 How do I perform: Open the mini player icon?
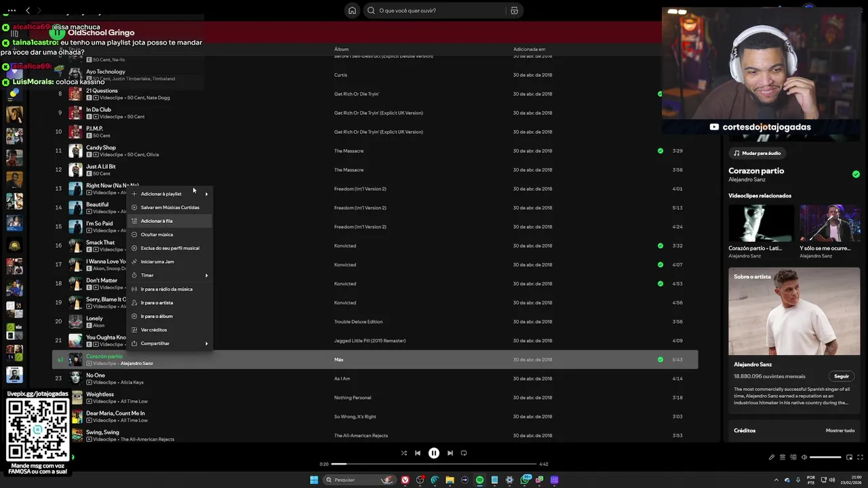(x=849, y=457)
